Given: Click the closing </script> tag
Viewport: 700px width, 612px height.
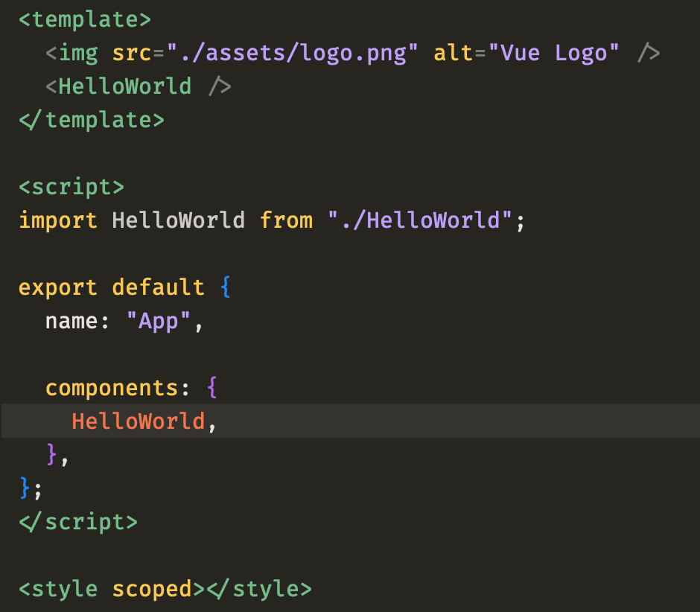Looking at the screenshot, I should [x=78, y=522].
